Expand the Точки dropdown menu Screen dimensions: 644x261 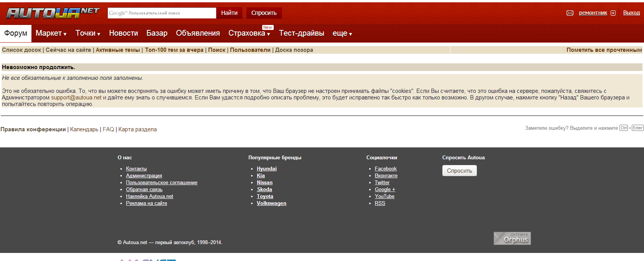coord(87,33)
